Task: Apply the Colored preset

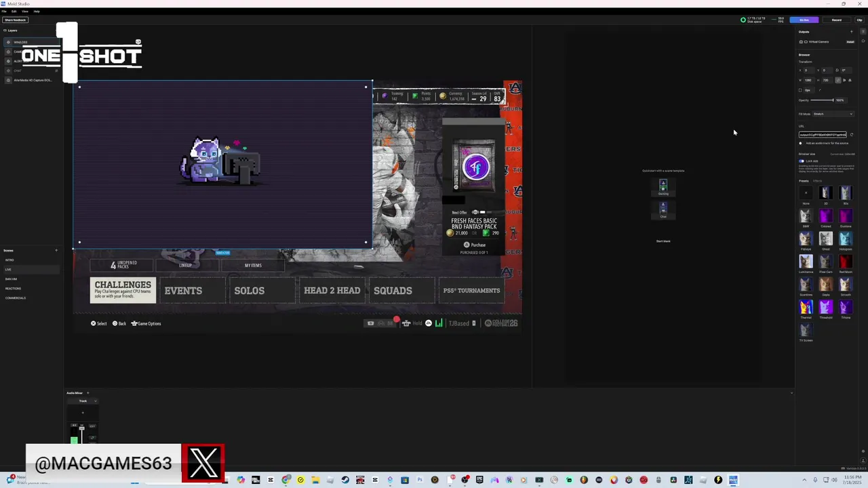Action: click(825, 216)
